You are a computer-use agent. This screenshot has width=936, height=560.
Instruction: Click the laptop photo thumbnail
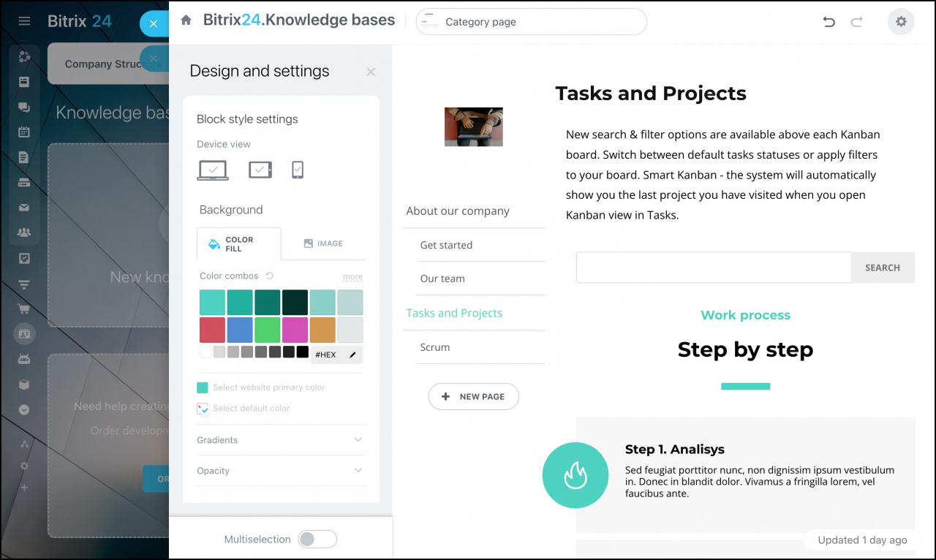(474, 126)
